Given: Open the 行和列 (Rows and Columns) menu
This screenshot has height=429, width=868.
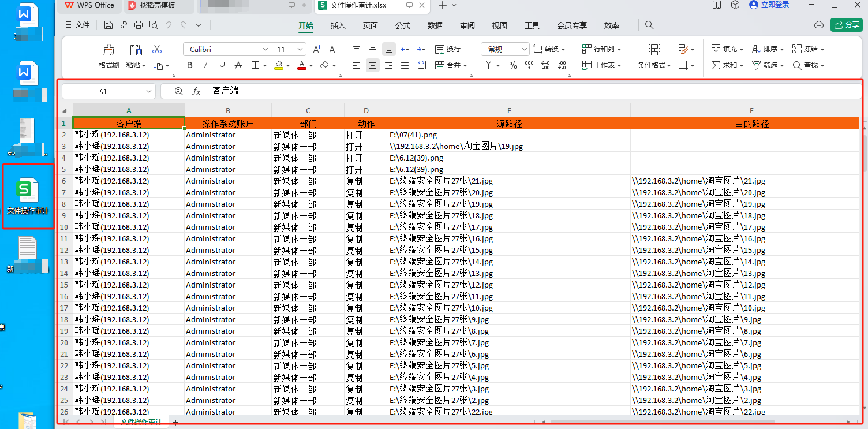Looking at the screenshot, I should 602,49.
